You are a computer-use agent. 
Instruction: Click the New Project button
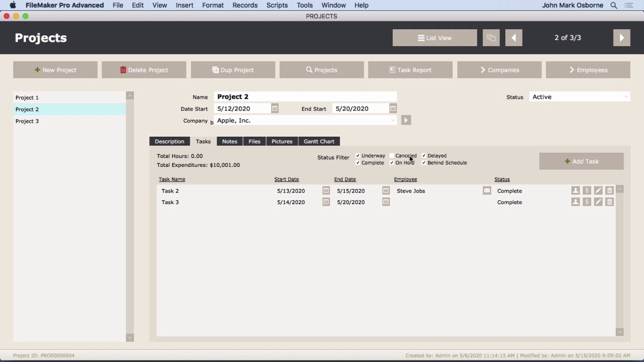click(x=55, y=70)
